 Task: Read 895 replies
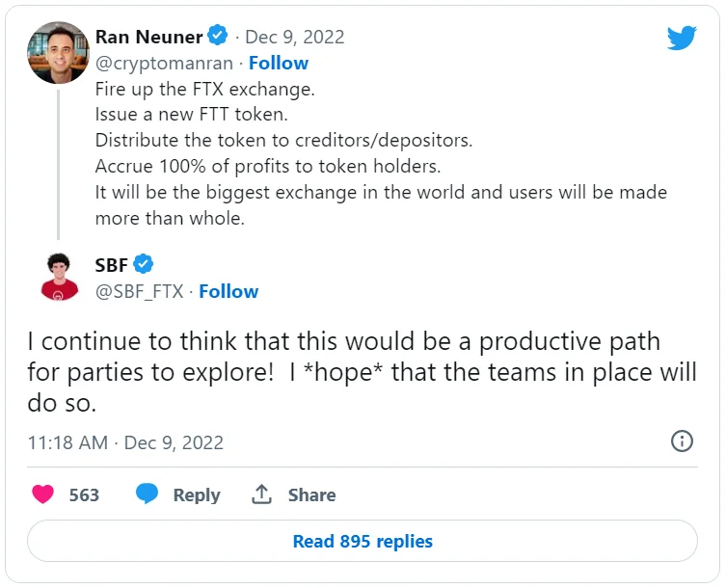(363, 541)
